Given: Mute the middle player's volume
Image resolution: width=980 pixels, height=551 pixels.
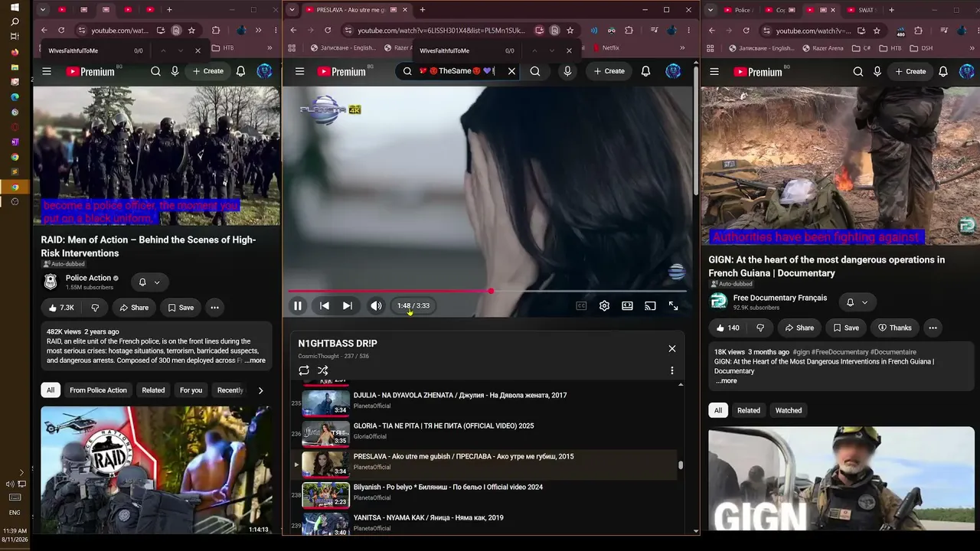Looking at the screenshot, I should tap(376, 305).
